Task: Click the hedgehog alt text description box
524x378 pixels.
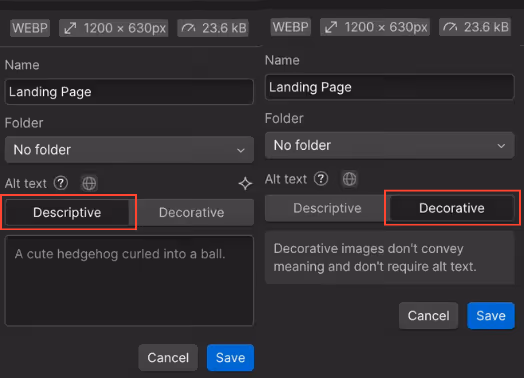Action: [129, 281]
